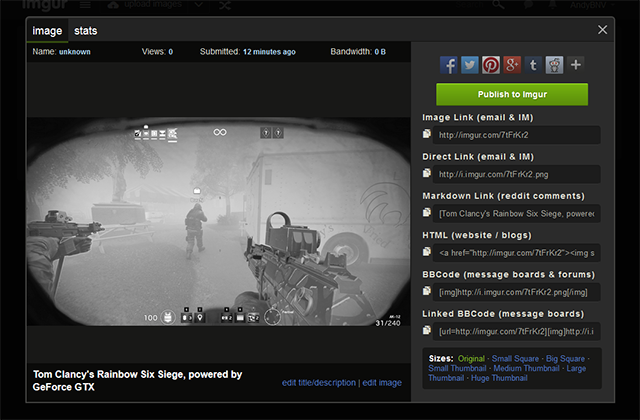Open the edit image link
640x420 pixels.
coord(382,383)
